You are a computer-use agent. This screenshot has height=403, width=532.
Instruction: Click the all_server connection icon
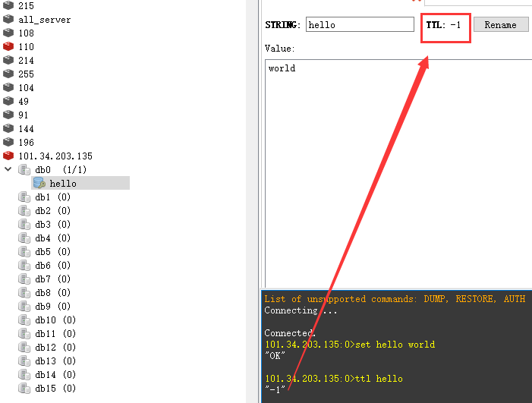(x=8, y=20)
